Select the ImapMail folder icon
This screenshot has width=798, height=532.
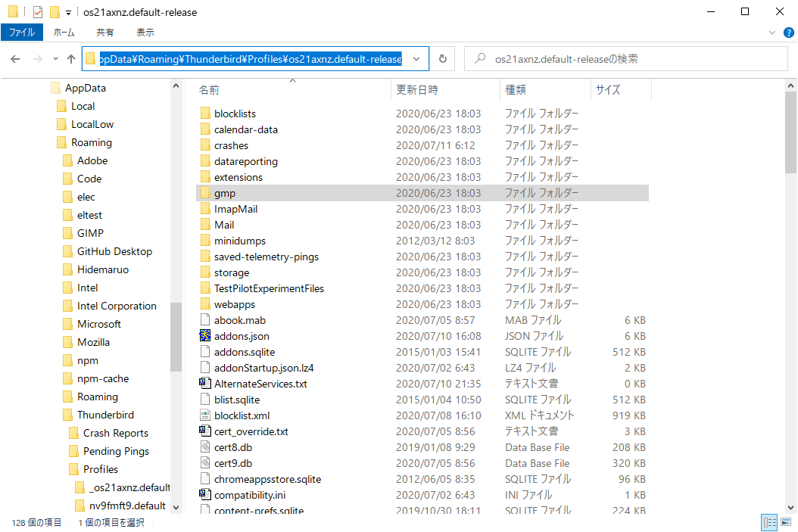[205, 209]
